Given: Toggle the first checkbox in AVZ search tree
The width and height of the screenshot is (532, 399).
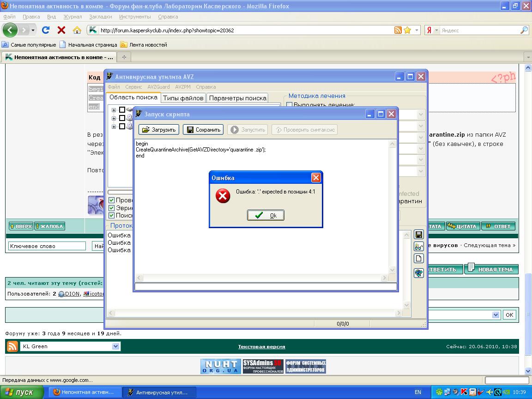Looking at the screenshot, I should [x=122, y=110].
